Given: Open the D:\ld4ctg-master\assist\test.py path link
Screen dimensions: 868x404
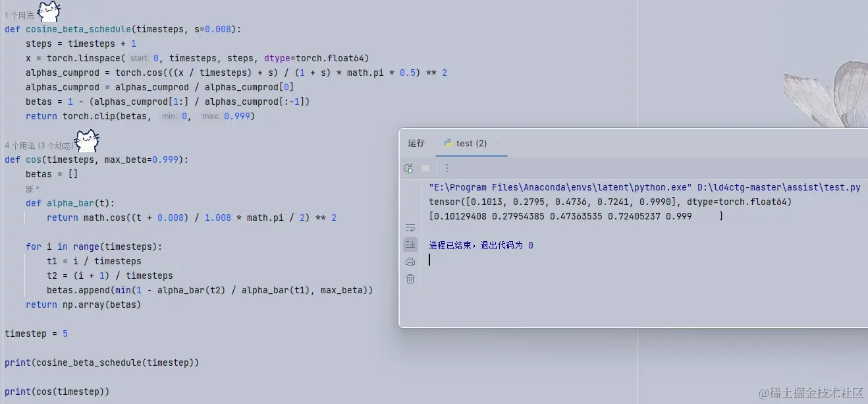Looking at the screenshot, I should pyautogui.click(x=779, y=187).
